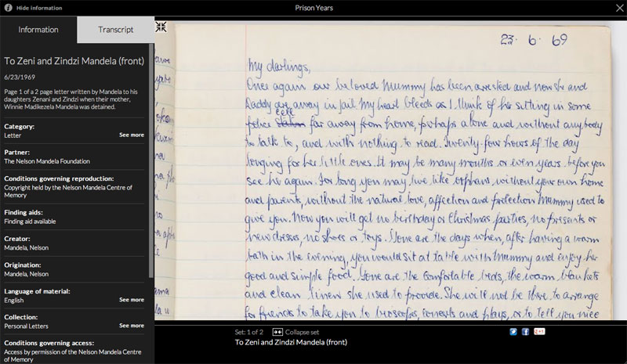Screen dimensions: 627x364
Task: Click the caption title below the letter
Action: (x=291, y=342)
